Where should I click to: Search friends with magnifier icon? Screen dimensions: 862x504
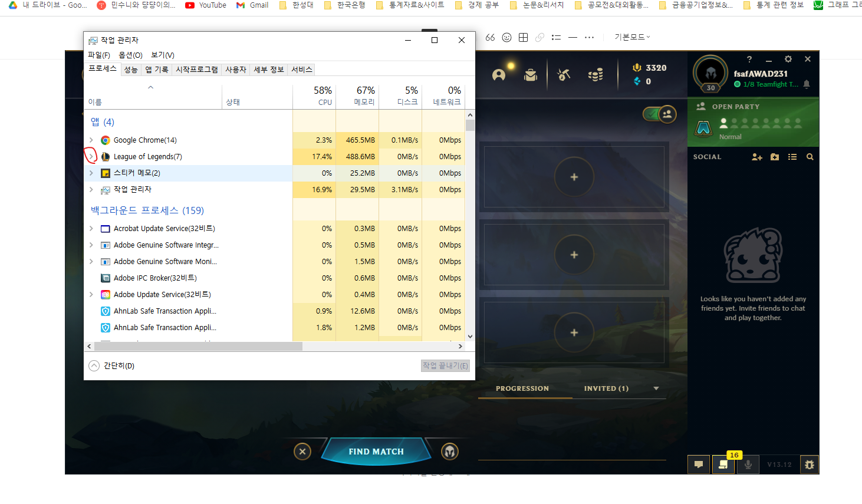point(810,157)
